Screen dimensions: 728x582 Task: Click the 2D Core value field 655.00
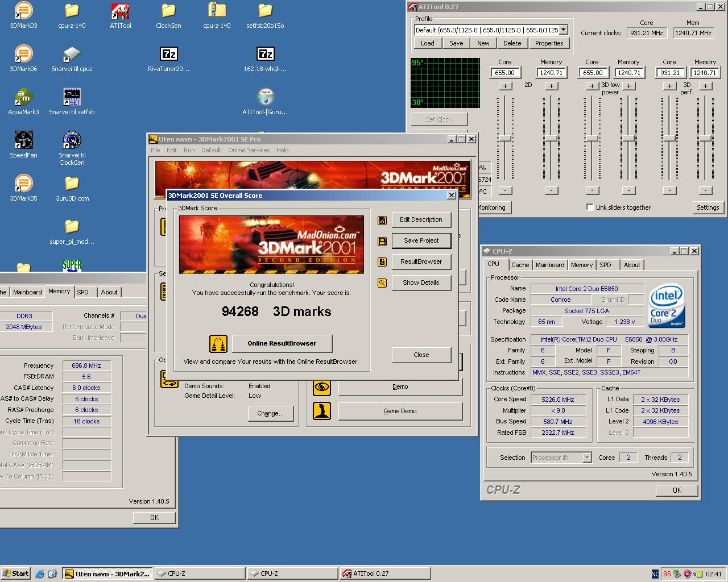click(x=504, y=73)
